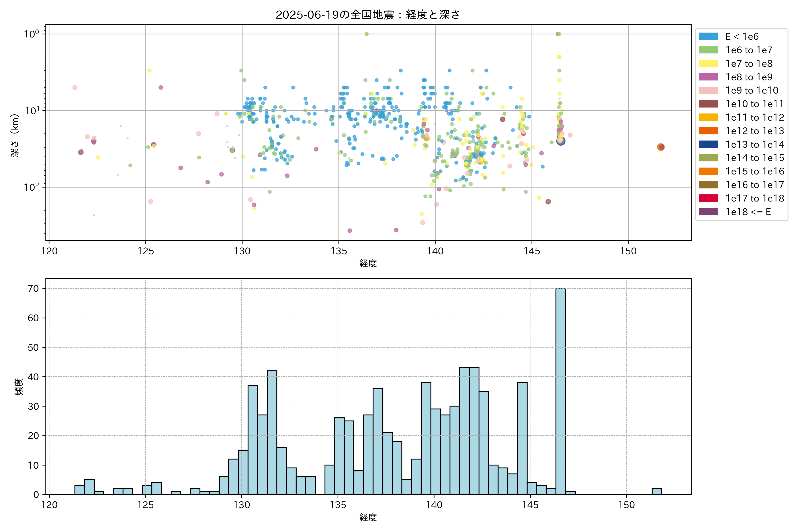Click the '1e18 <= E' legend label

point(748,212)
